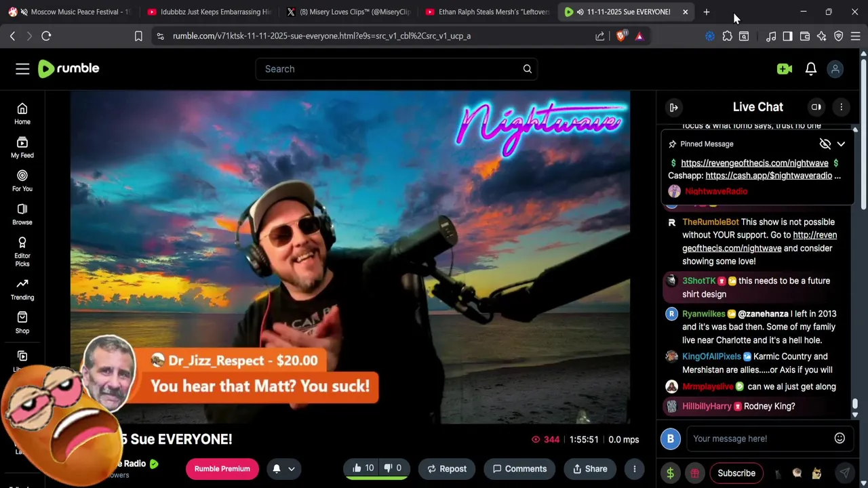The image size is (868, 488).
Task: Open Brave main menu
Action: [x=855, y=36]
